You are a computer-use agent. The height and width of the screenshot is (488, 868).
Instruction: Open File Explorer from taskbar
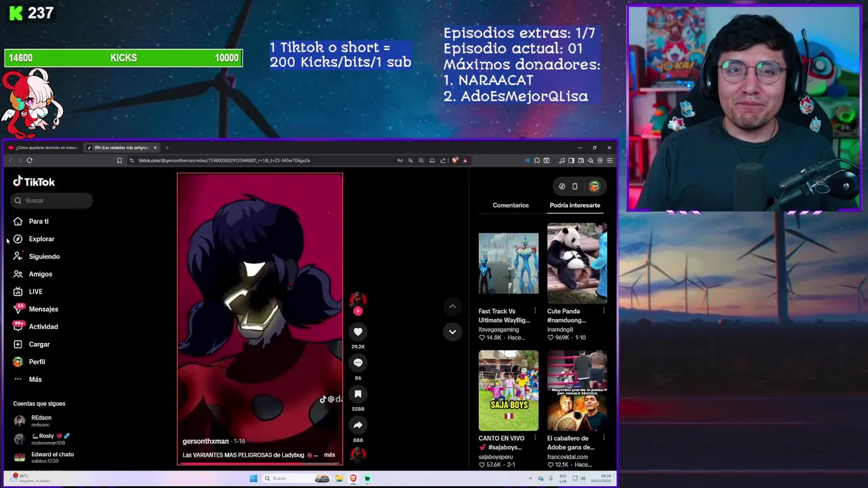pyautogui.click(x=339, y=479)
